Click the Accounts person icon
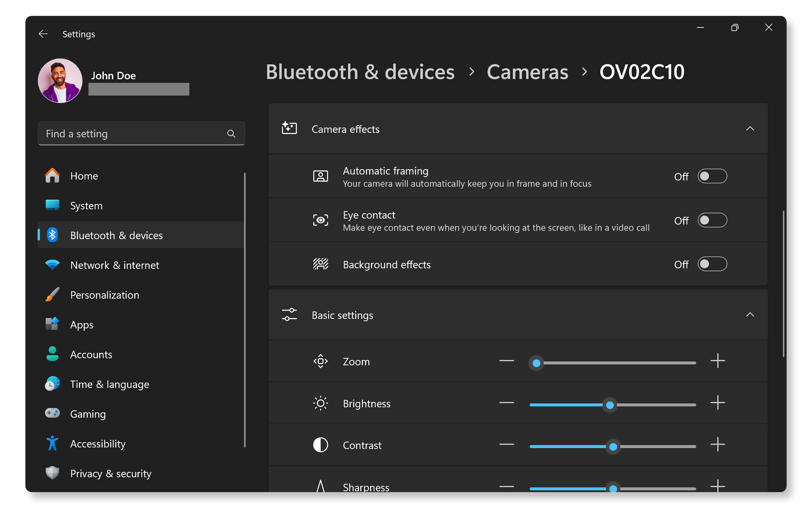812x508 pixels. [52, 354]
